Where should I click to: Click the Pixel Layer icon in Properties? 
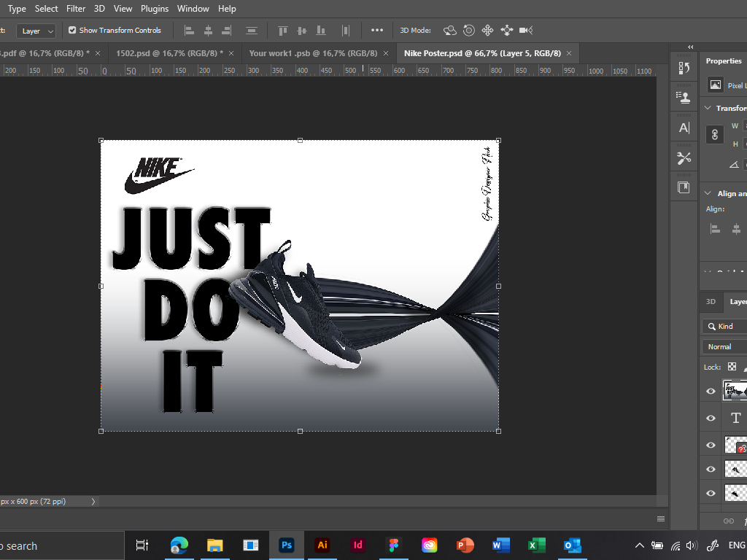pyautogui.click(x=715, y=85)
